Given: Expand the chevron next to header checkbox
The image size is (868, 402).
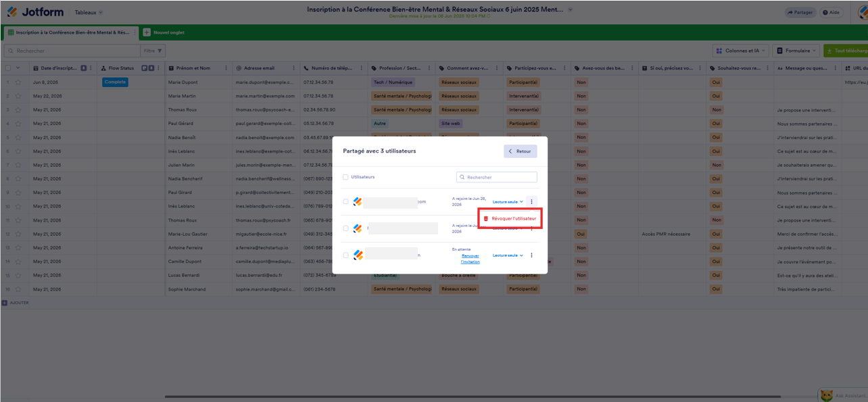Looking at the screenshot, I should (18, 68).
